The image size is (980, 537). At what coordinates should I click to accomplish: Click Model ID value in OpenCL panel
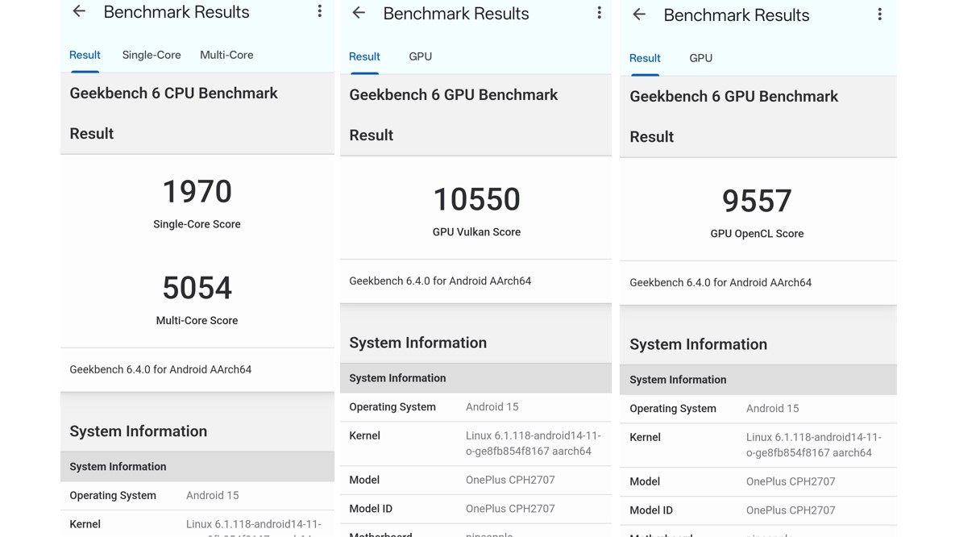pyautogui.click(x=791, y=510)
